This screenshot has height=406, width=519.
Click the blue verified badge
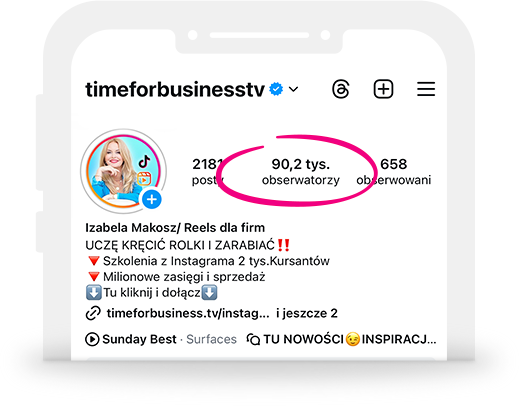(x=276, y=89)
